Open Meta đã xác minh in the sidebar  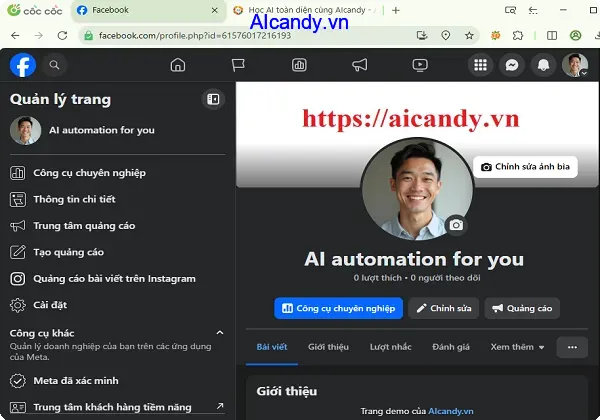pos(117,381)
